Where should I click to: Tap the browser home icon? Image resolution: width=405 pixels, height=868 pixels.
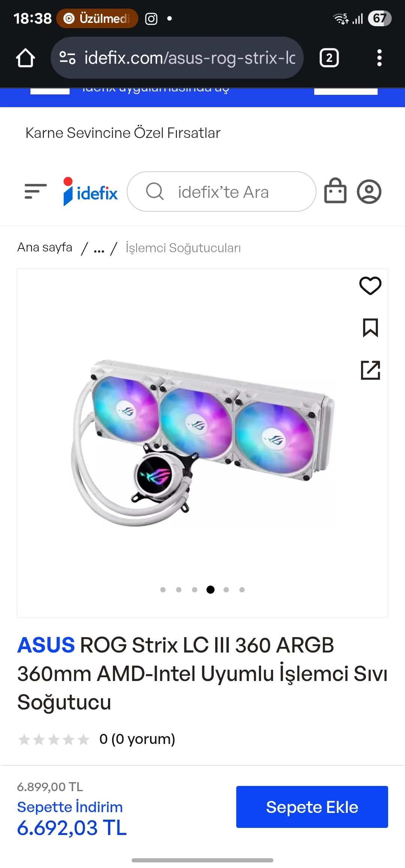point(25,58)
